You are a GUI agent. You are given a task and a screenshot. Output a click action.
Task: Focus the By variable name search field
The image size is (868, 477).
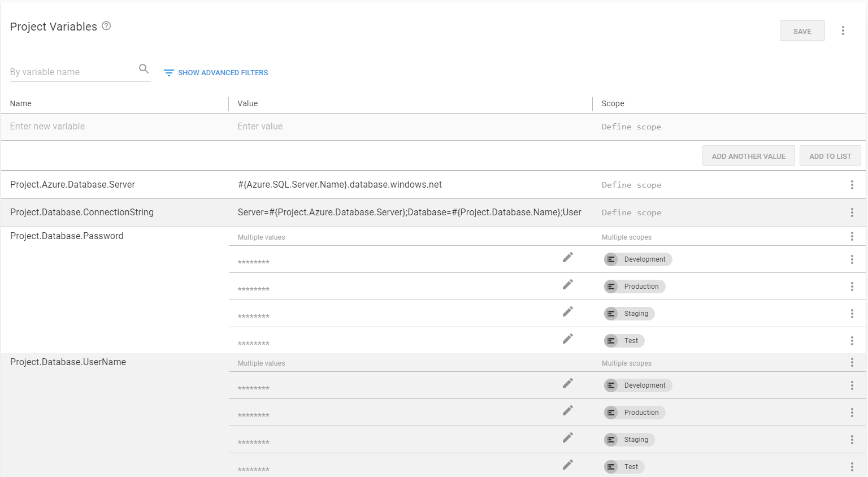pos(72,72)
